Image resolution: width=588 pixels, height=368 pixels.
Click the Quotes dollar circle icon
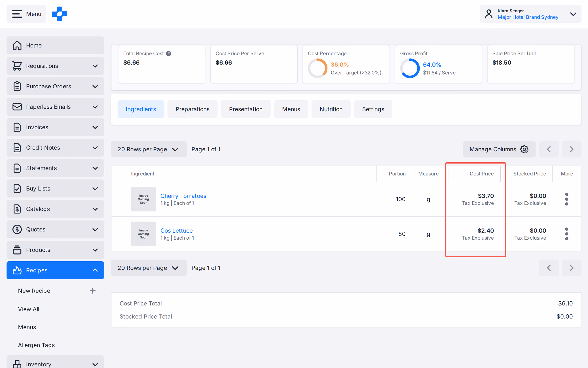pos(17,229)
